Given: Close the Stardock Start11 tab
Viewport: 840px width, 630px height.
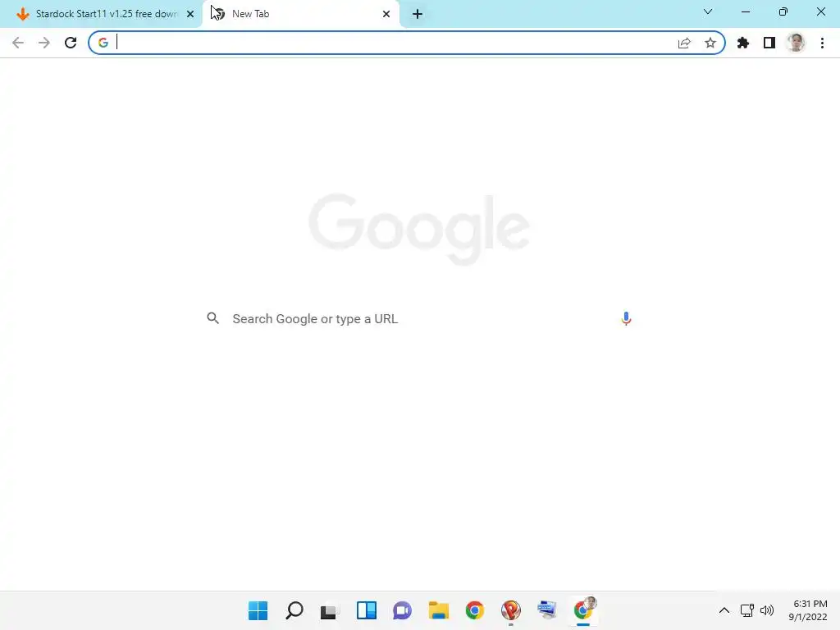Looking at the screenshot, I should 190,14.
